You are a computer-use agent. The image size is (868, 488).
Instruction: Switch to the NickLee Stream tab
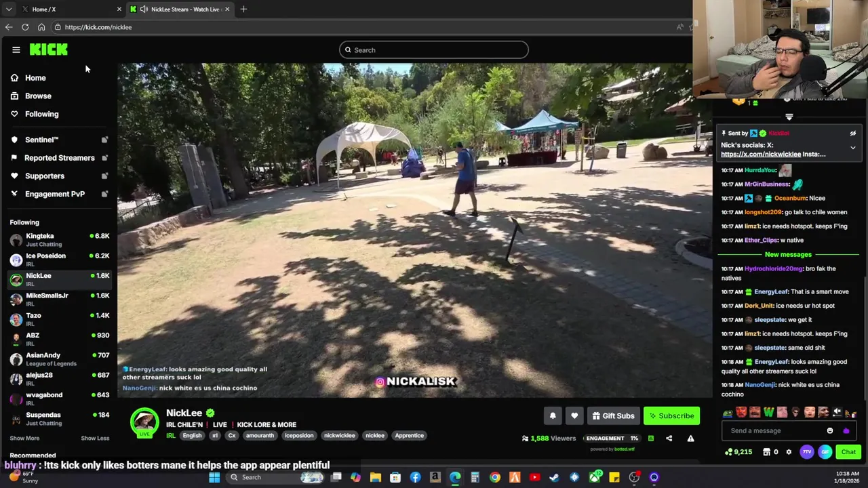[x=180, y=9]
